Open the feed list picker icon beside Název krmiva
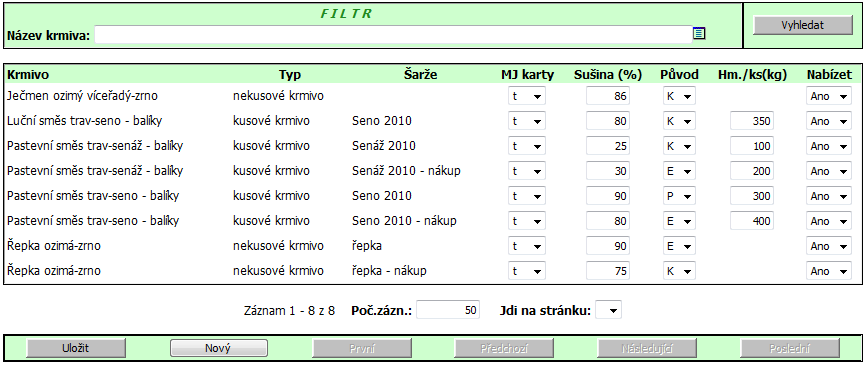Viewport: 867px width, 365px height. pos(699,34)
